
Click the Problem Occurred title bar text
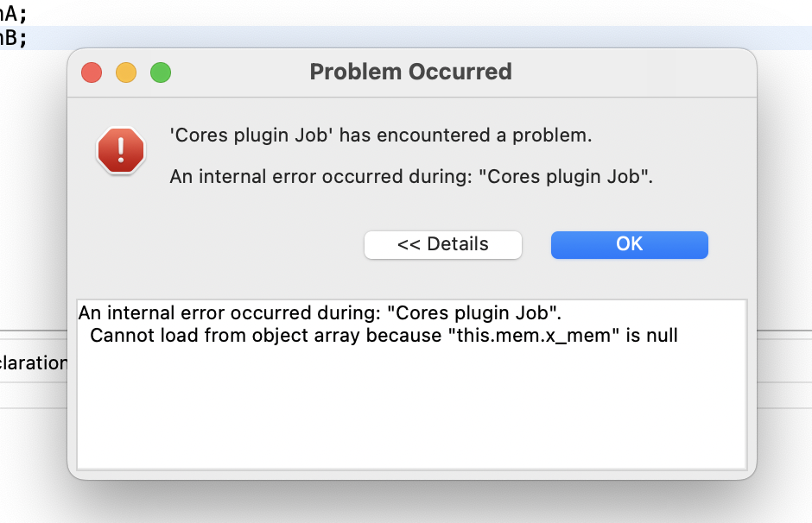tap(412, 72)
